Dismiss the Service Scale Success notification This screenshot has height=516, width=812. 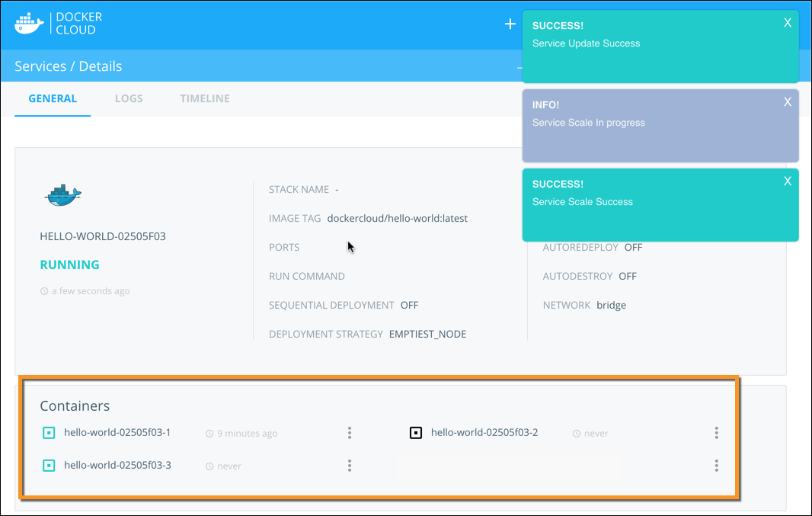(788, 181)
